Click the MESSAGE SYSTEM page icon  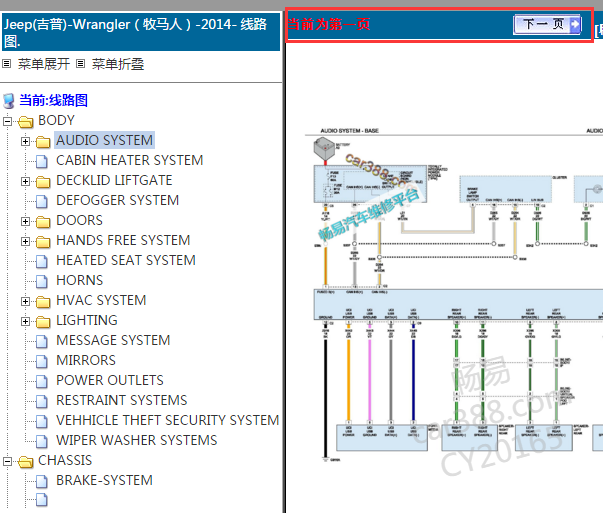point(42,342)
